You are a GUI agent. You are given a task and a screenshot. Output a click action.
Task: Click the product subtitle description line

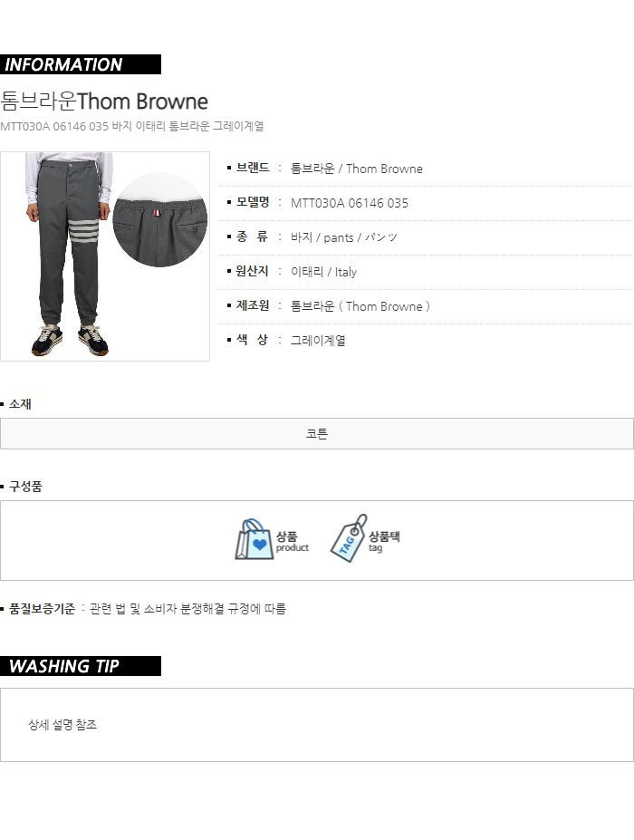(131, 127)
